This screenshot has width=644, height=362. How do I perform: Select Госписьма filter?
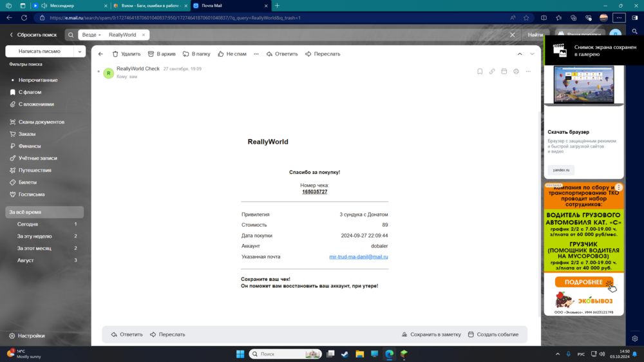click(31, 195)
